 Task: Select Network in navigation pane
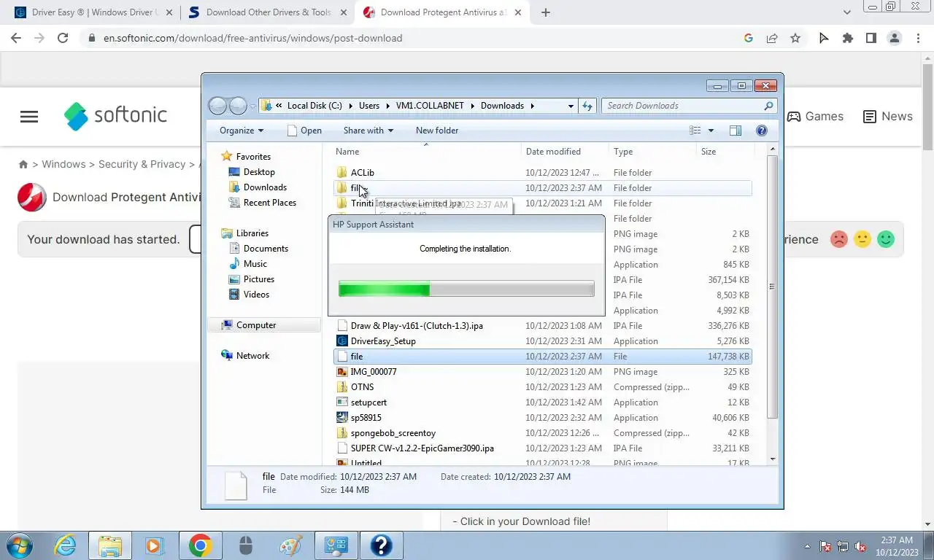pyautogui.click(x=252, y=356)
